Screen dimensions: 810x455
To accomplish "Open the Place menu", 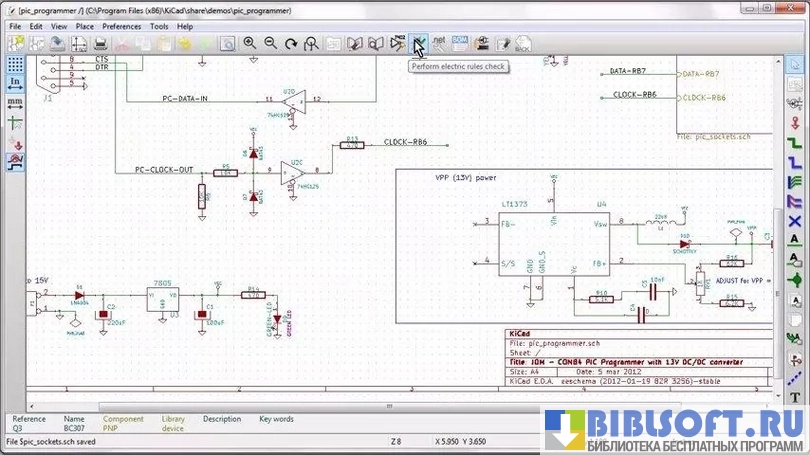I will (x=85, y=26).
